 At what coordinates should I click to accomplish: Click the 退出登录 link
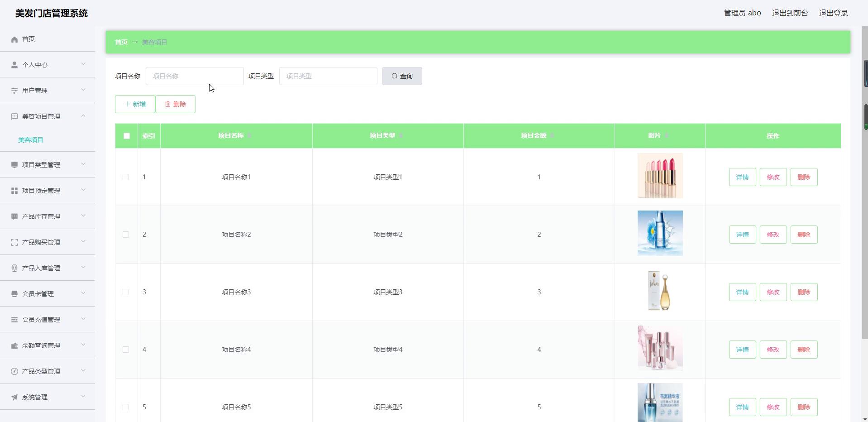click(x=833, y=13)
